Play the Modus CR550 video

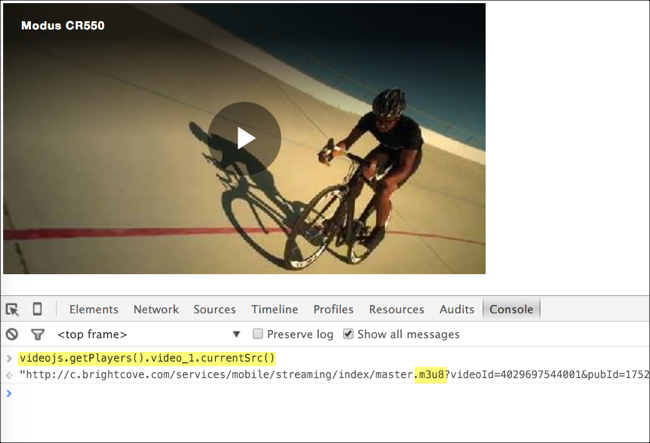245,138
